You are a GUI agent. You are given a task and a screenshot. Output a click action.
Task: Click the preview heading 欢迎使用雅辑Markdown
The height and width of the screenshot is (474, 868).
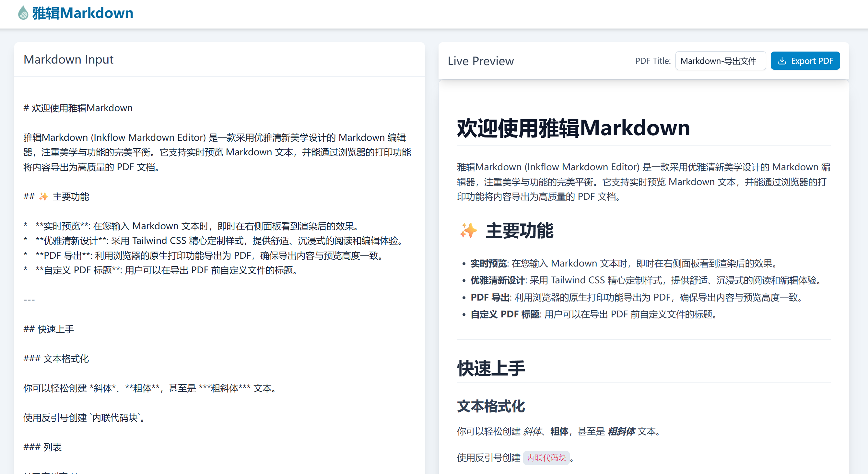click(x=573, y=128)
